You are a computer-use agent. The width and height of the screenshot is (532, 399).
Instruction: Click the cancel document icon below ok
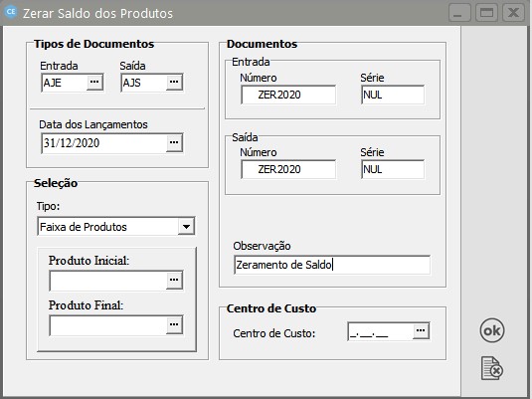[492, 368]
